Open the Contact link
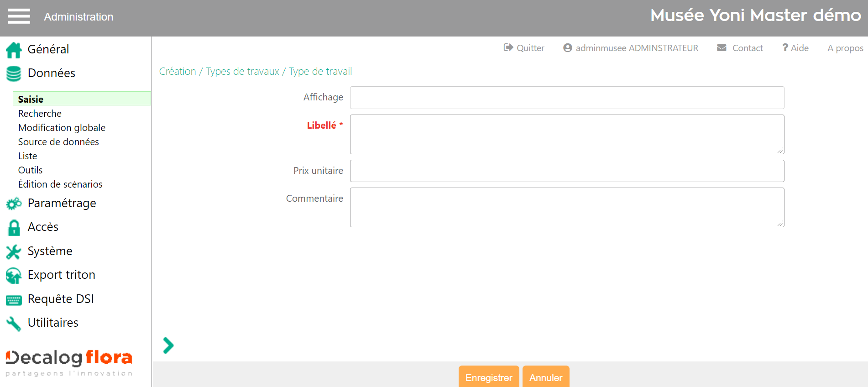Image resolution: width=868 pixels, height=387 pixels. point(740,48)
